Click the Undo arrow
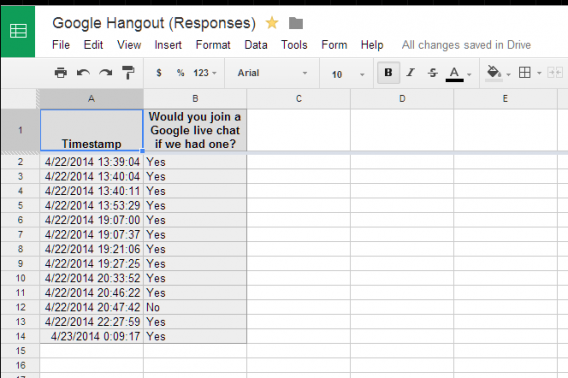The image size is (568, 378). 83,73
